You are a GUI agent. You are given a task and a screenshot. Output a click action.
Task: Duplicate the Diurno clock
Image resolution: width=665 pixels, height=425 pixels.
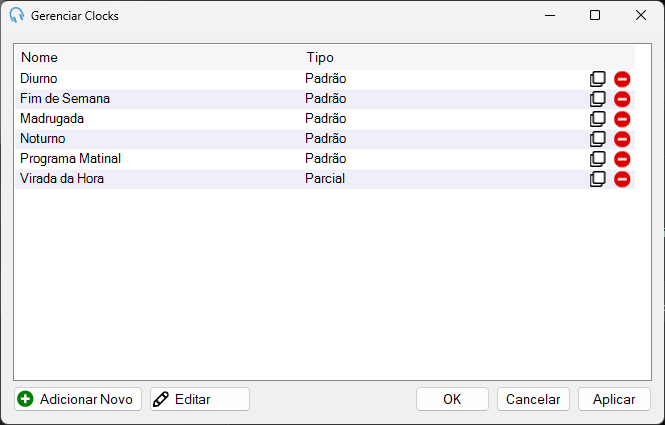(598, 79)
